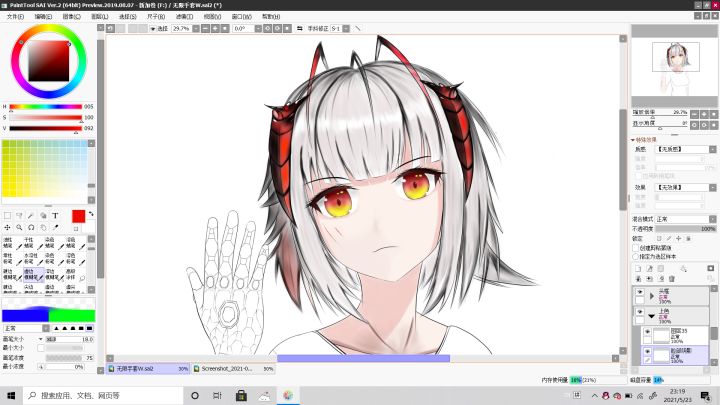Select the Hand pan tool
Viewport: 720px width, 405px height.
pos(43,227)
